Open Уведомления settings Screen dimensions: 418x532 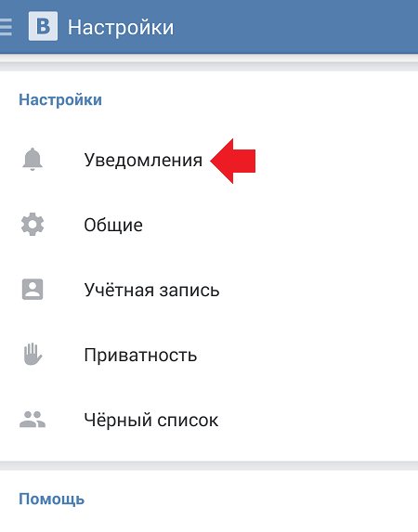pos(209,160)
